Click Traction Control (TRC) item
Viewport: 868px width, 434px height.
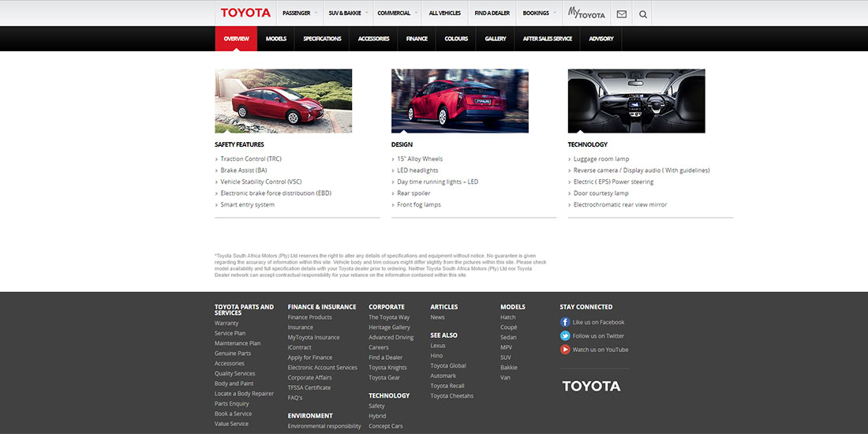(x=251, y=159)
